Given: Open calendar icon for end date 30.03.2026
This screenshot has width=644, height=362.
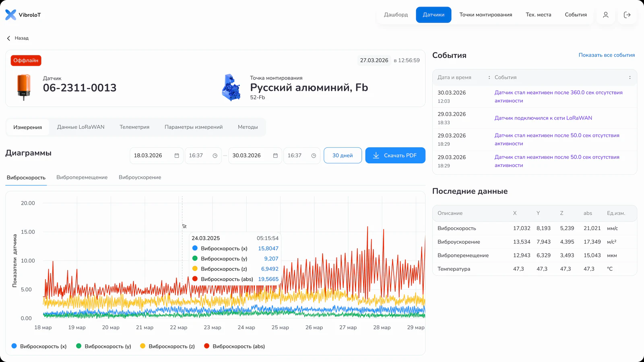Looking at the screenshot, I should point(275,156).
